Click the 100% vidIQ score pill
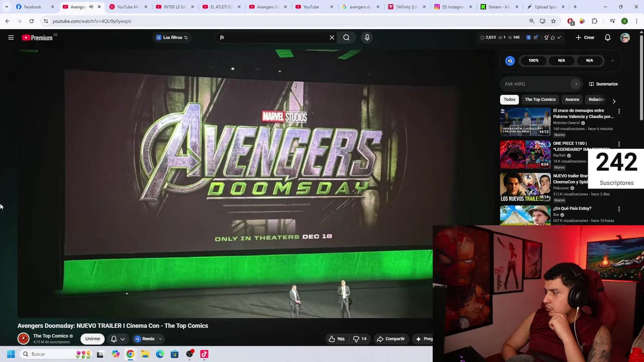 533,61
